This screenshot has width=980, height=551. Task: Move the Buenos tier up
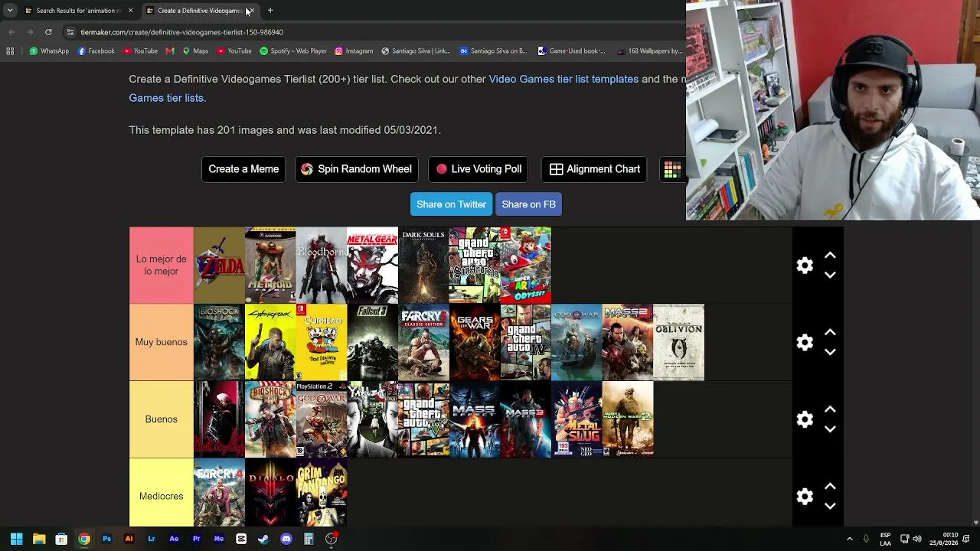(x=830, y=410)
